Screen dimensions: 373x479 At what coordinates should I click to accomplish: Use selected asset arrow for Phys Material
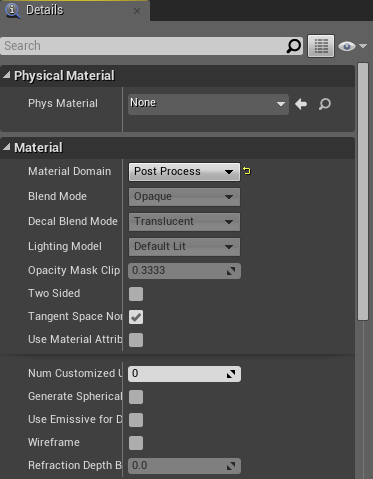[x=301, y=104]
